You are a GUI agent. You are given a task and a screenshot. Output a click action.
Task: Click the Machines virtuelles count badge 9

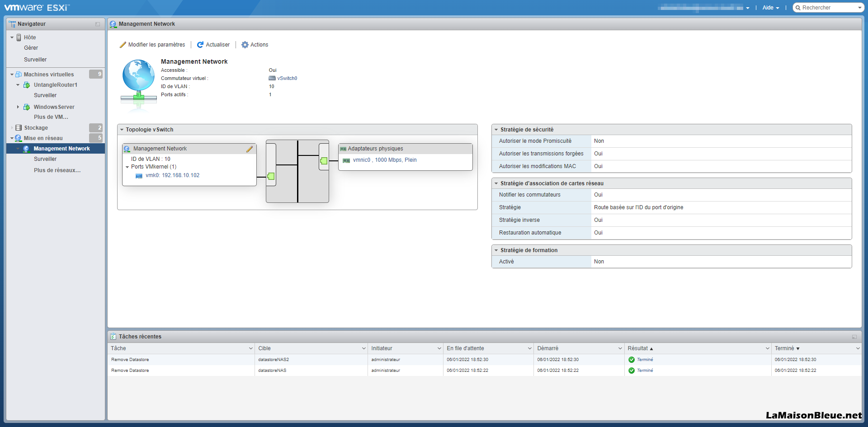96,74
